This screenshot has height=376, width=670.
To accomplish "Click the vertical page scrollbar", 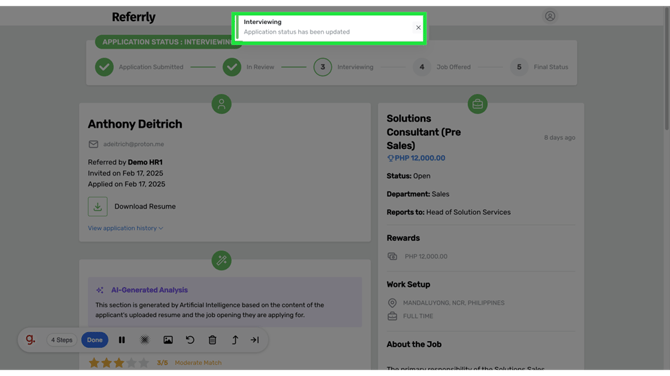I will point(667,68).
